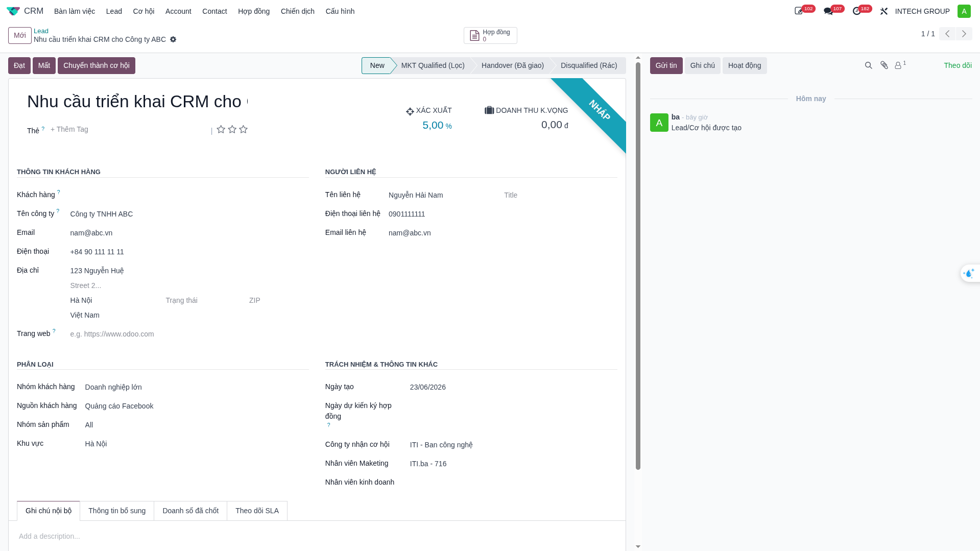Select MKT Qualified (Lọc) stage
This screenshot has height=551, width=980.
point(433,65)
